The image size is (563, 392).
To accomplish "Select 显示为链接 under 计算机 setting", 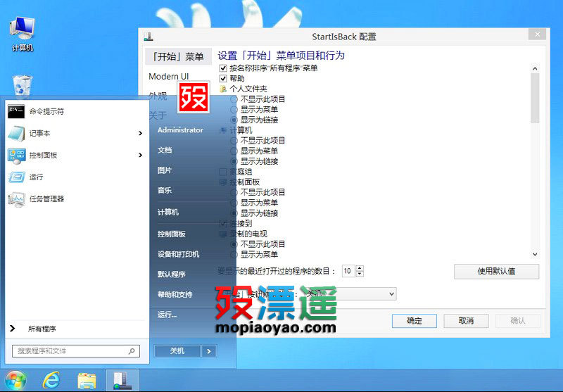I will click(234, 161).
